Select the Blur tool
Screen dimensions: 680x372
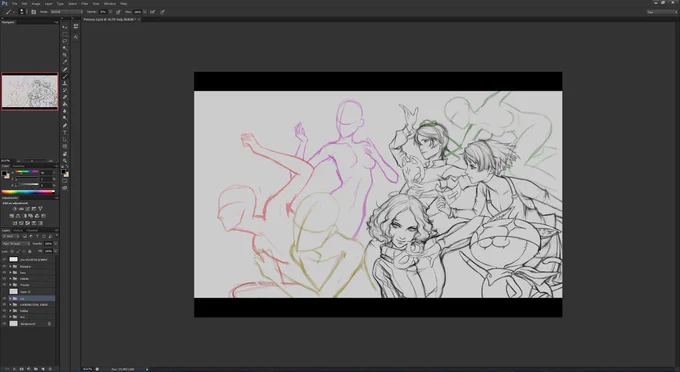pos(65,110)
